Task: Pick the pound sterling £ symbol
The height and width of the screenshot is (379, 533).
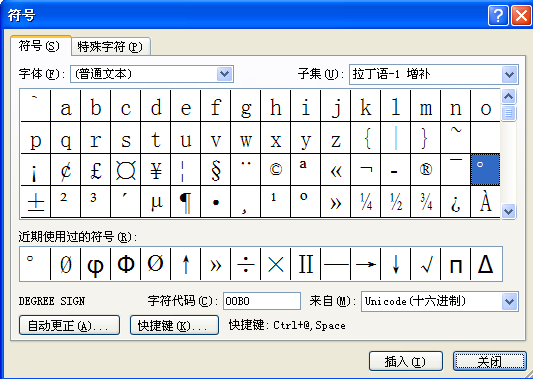Action: (96, 169)
